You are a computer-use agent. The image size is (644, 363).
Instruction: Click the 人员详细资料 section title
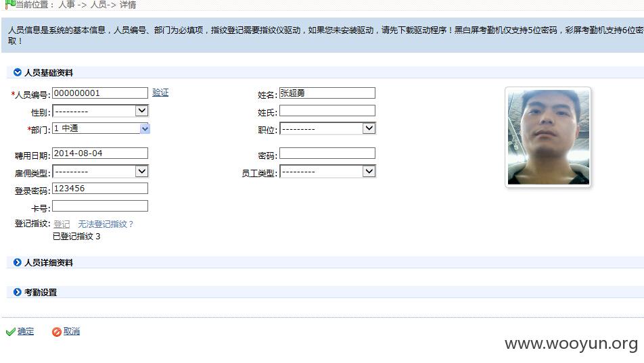click(49, 262)
